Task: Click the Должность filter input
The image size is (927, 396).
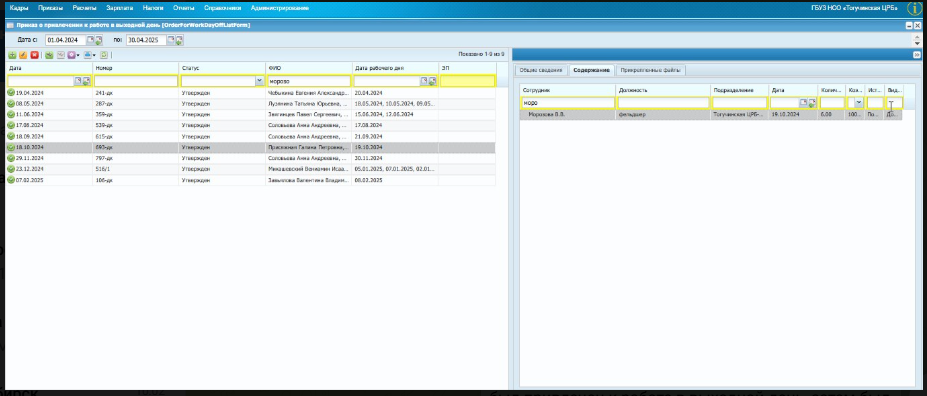Action: [x=663, y=102]
